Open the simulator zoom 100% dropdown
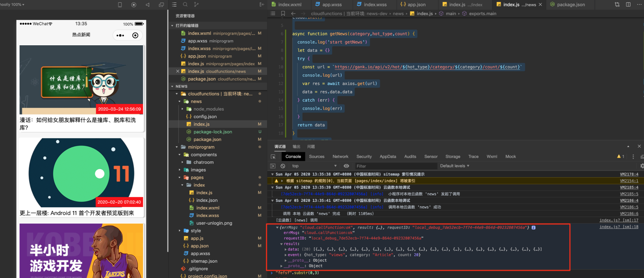 (12, 5)
